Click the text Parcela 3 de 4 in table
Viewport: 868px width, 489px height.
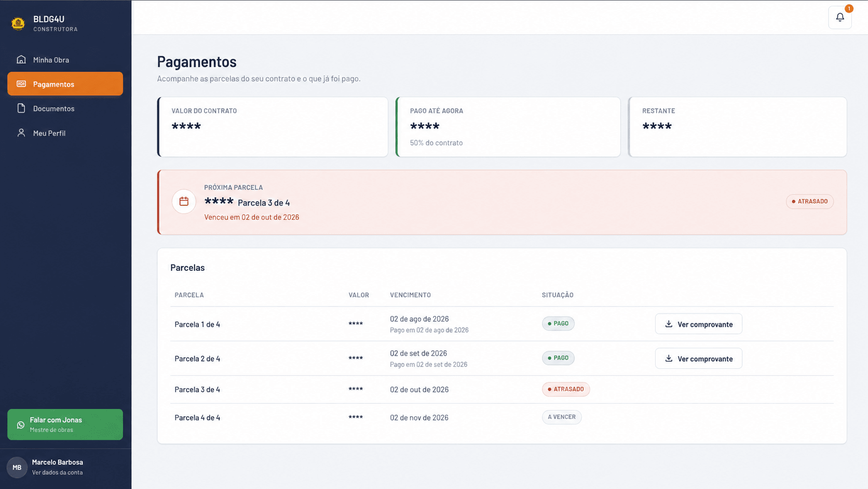[197, 389]
